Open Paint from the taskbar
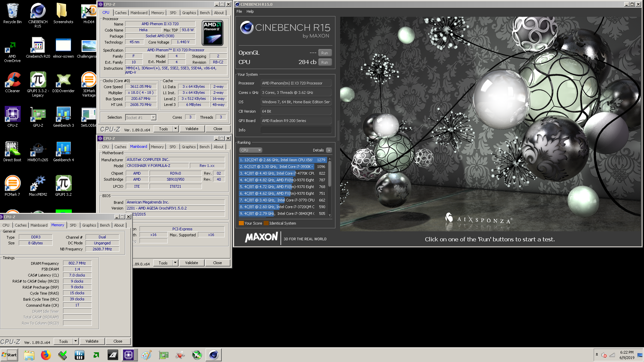 pyautogui.click(x=146, y=355)
